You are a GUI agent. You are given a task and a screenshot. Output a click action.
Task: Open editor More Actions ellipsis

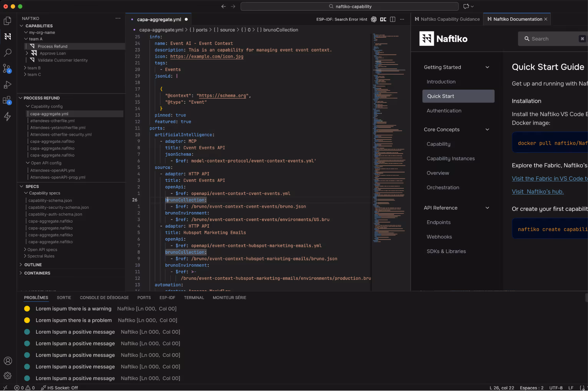coord(402,19)
